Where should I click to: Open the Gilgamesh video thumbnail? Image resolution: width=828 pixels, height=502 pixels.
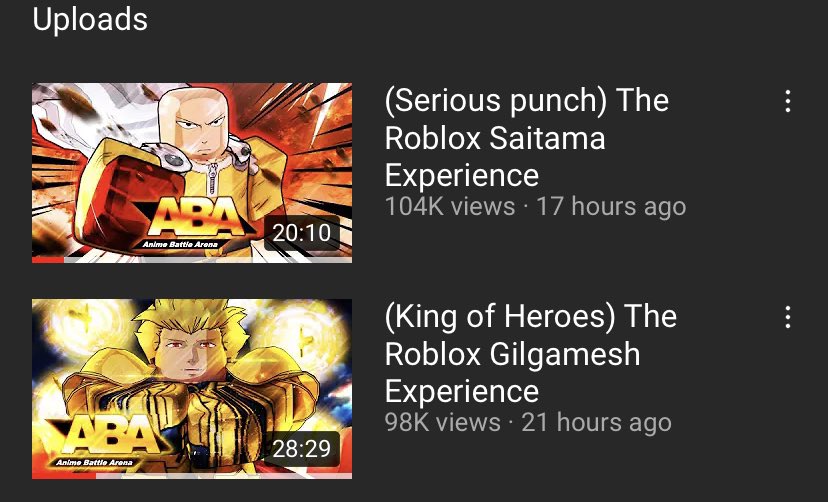(x=192, y=389)
